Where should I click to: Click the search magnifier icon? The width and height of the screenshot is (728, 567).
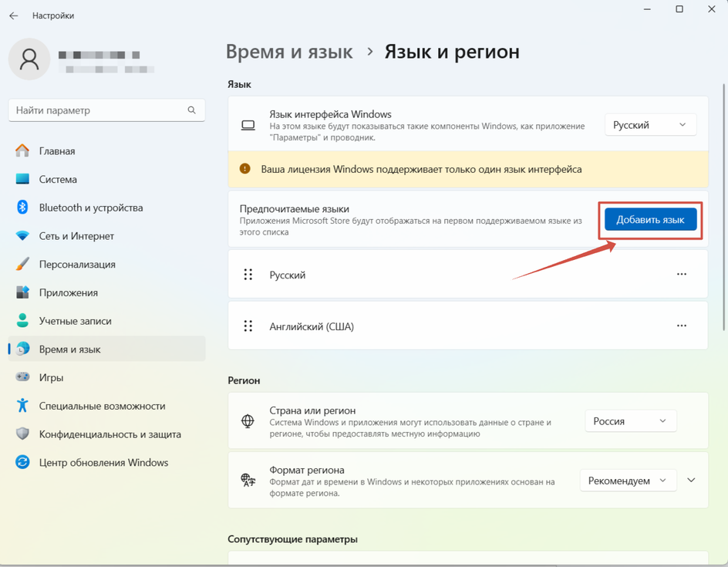tap(192, 110)
